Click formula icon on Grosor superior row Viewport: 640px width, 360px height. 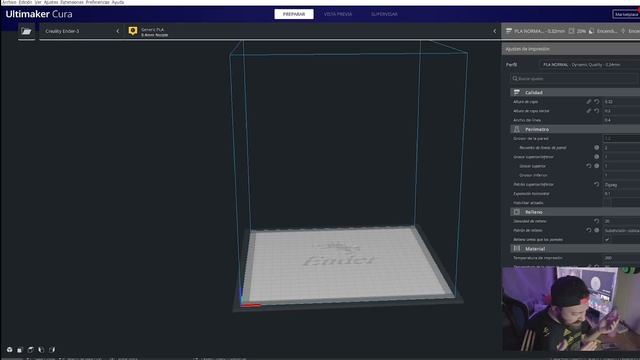coord(597,166)
